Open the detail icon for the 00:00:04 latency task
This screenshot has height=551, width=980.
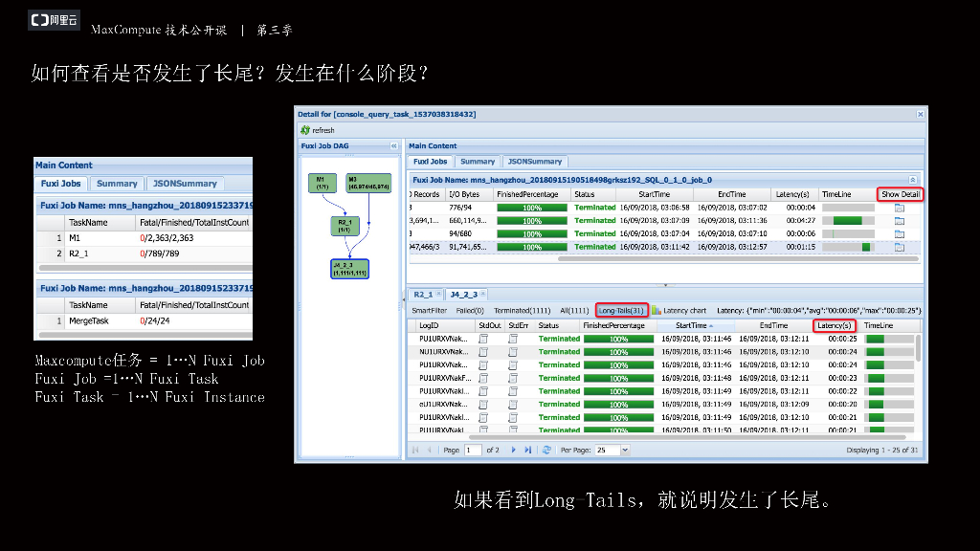click(x=900, y=208)
